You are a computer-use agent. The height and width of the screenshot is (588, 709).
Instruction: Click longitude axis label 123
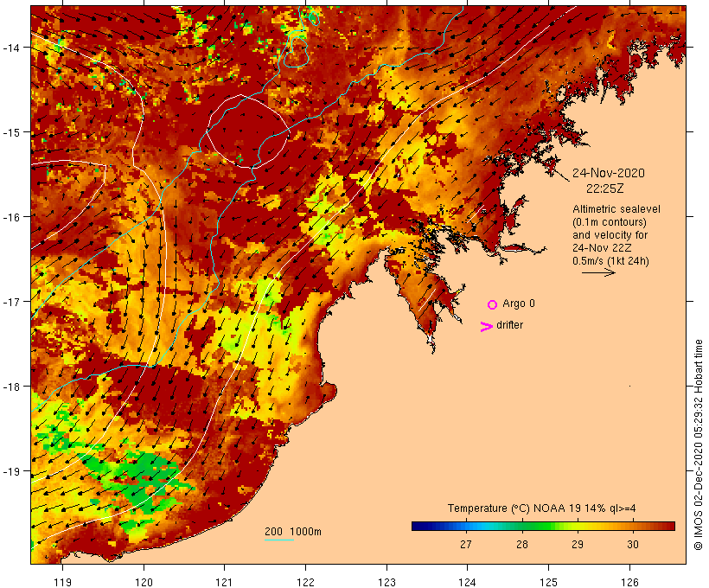pyautogui.click(x=386, y=582)
